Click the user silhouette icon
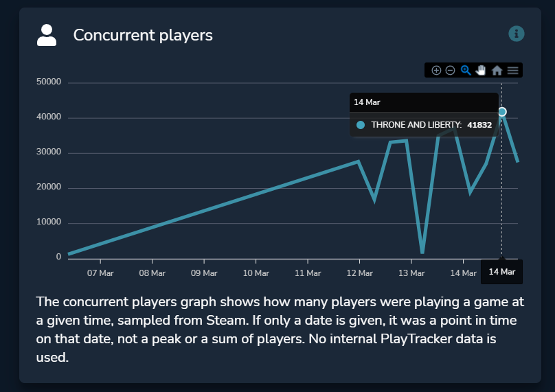555x392 pixels. pos(47,35)
